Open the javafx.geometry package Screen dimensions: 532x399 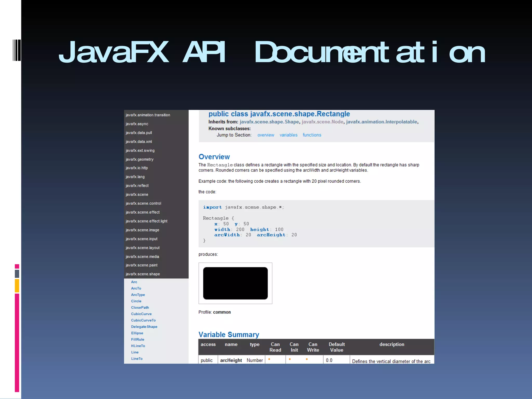click(139, 159)
